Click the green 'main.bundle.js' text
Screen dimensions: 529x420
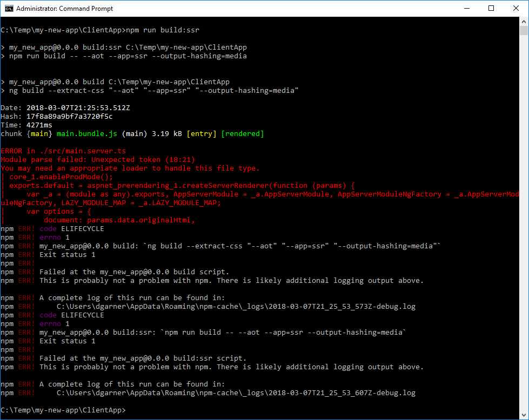pyautogui.click(x=86, y=134)
